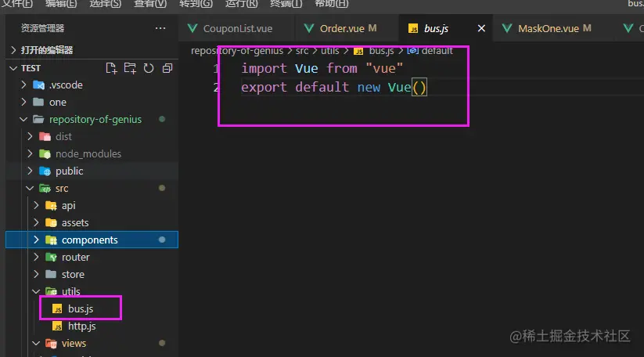The height and width of the screenshot is (357, 644).
Task: Select the repository-of-genius folder name
Action: coord(95,119)
